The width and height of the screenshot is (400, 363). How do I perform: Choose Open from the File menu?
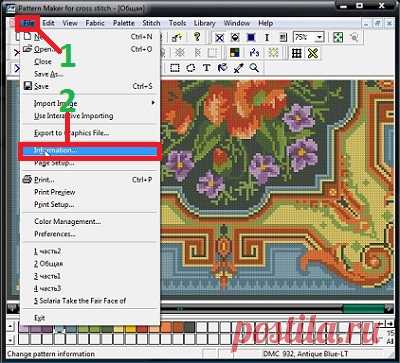click(90, 49)
